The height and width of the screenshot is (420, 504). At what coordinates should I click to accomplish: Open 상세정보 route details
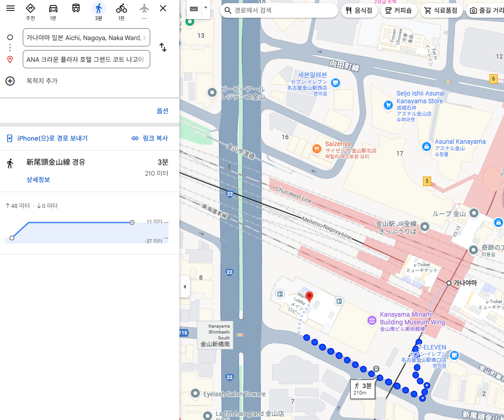pyautogui.click(x=38, y=180)
